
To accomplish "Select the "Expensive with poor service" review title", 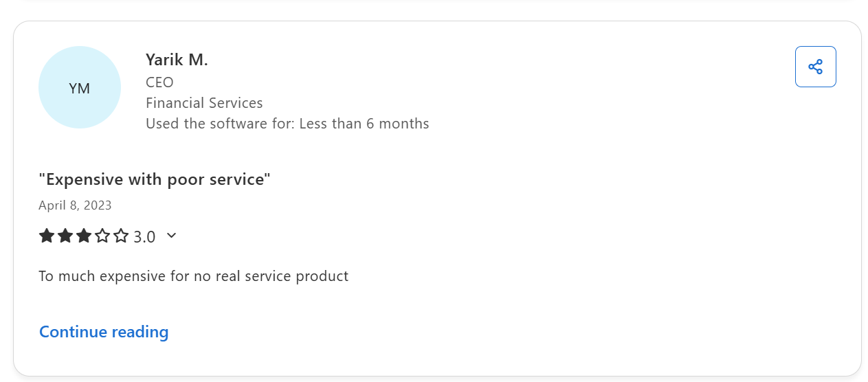I will pyautogui.click(x=155, y=179).
